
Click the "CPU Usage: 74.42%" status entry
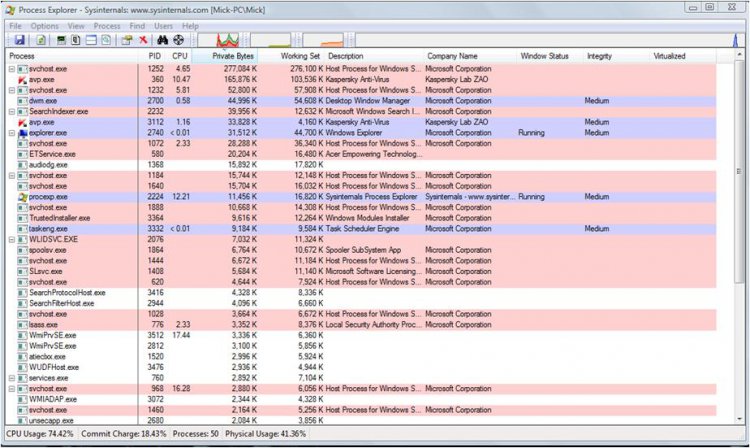pos(40,434)
